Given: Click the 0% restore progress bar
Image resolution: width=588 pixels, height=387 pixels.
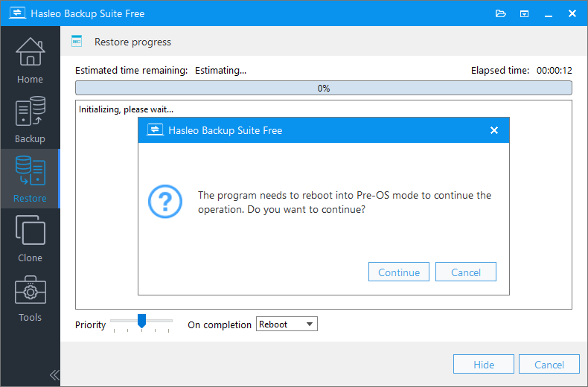Looking at the screenshot, I should pos(324,88).
